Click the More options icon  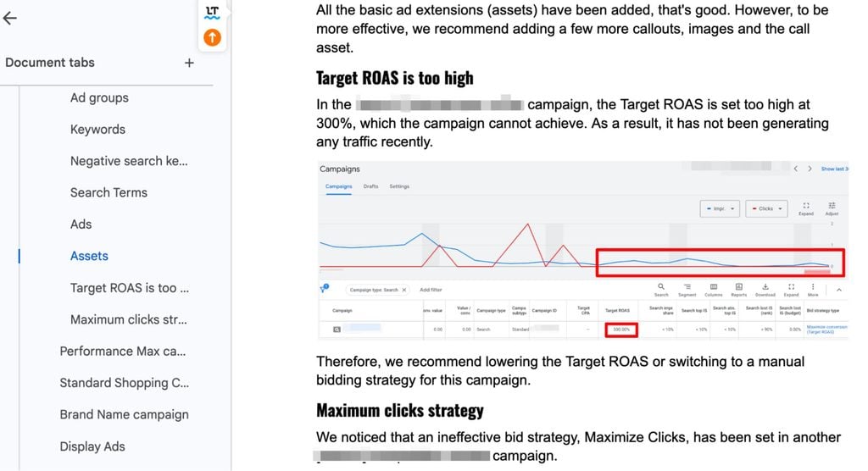tap(813, 290)
